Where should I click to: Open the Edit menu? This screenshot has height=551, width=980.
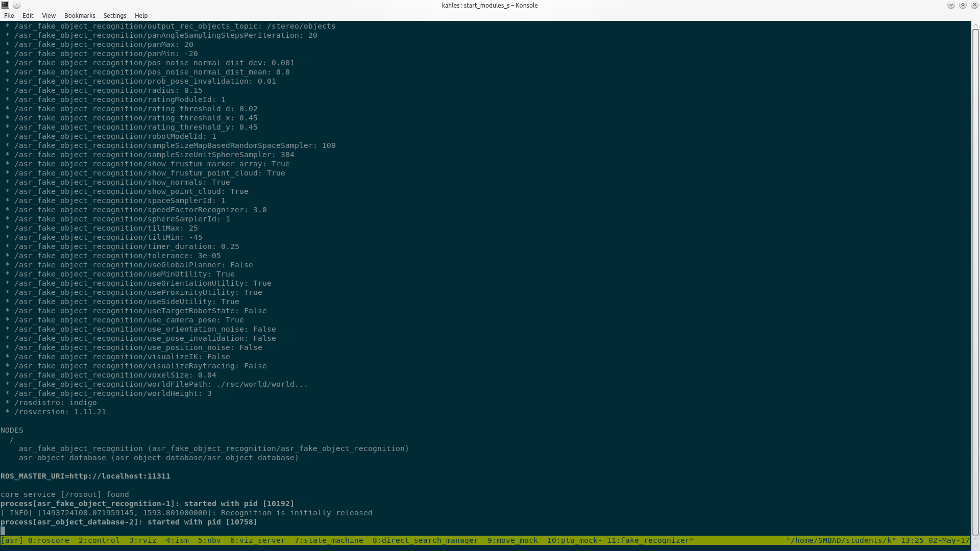(28, 16)
